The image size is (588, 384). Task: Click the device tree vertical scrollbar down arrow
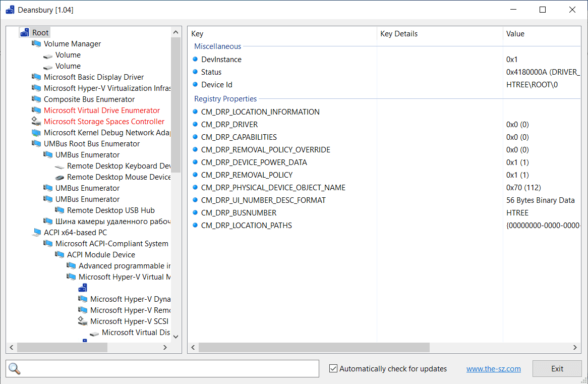coord(175,337)
